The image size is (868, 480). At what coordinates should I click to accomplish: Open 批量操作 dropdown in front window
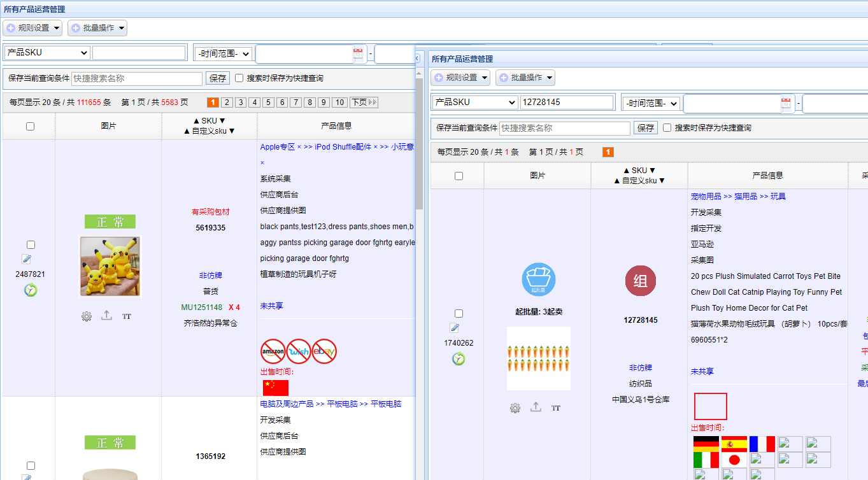[525, 78]
